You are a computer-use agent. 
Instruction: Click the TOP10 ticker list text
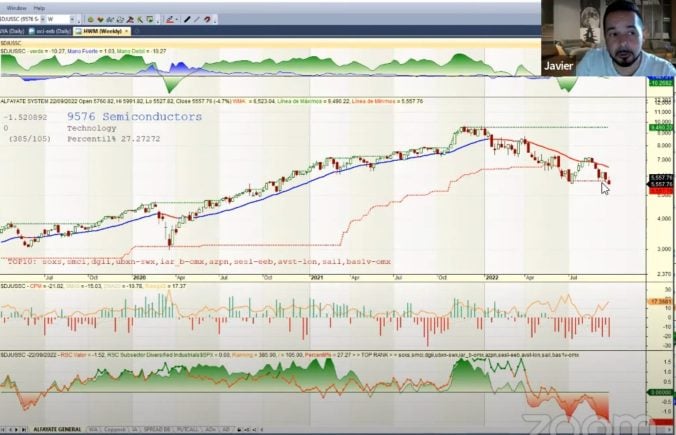pyautogui.click(x=199, y=261)
